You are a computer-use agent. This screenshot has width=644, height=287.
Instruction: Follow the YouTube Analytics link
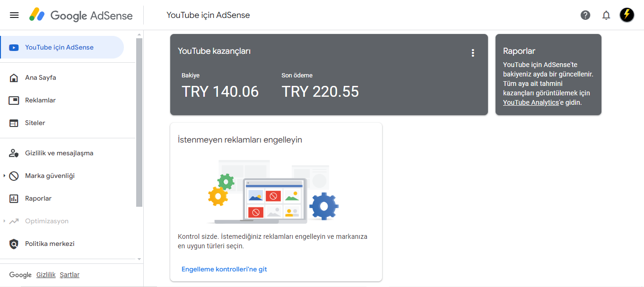(x=531, y=102)
